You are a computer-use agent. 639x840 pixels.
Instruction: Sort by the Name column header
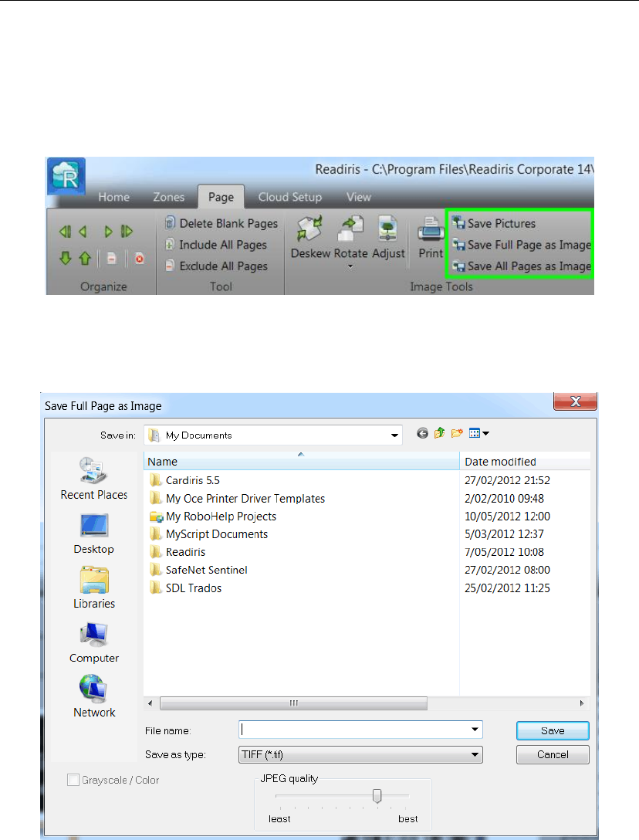pyautogui.click(x=302, y=461)
